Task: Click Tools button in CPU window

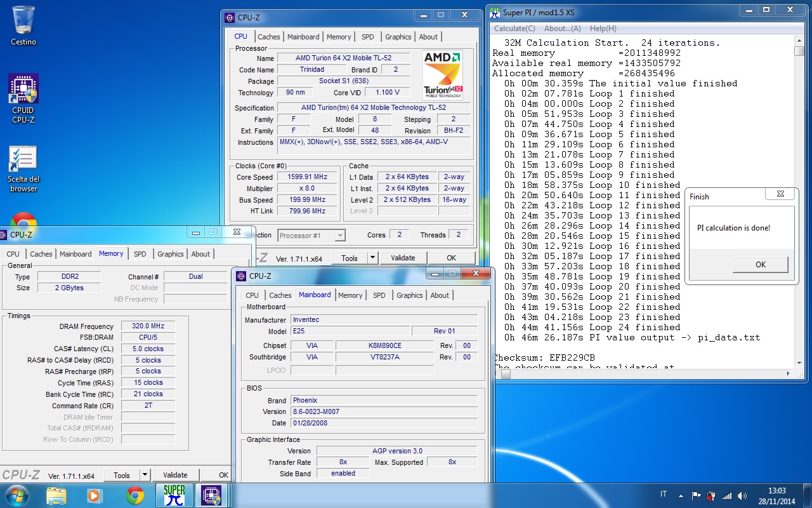Action: tap(350, 258)
